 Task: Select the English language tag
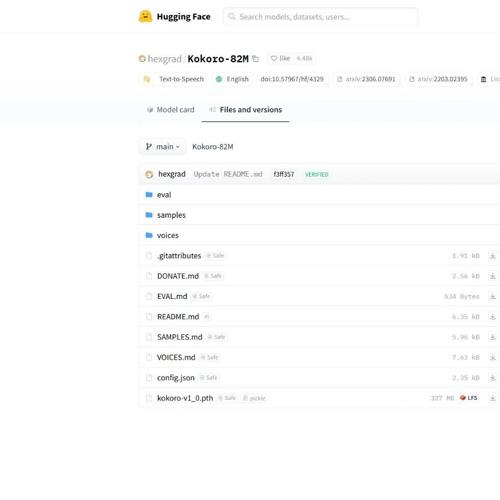(x=232, y=79)
